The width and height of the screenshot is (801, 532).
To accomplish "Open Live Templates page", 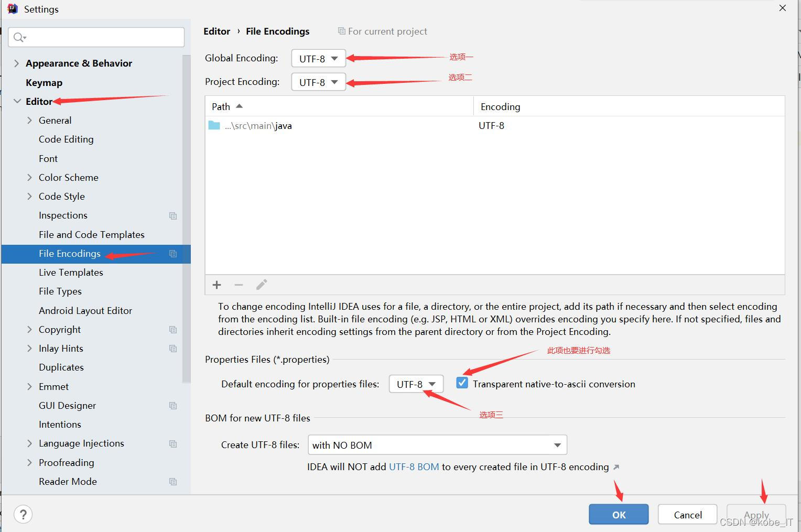I will click(x=71, y=272).
